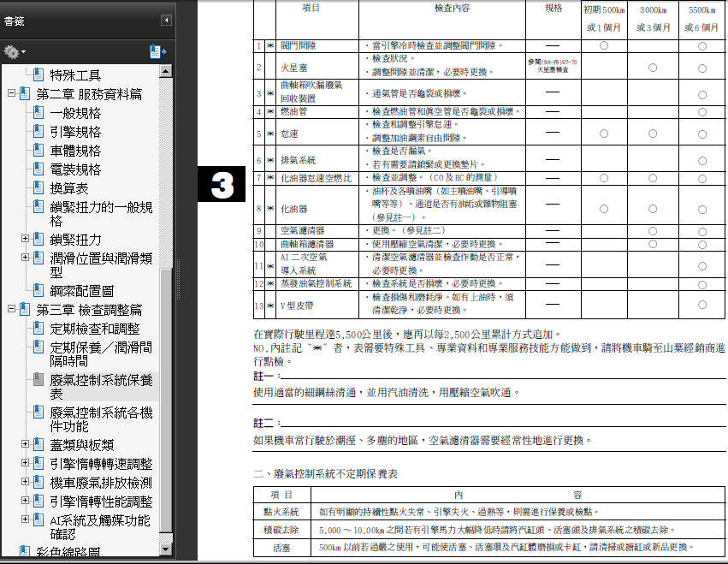Click the bookmark icon beside 廢氣控制系統各機件功能
The image size is (728, 564).
pos(39,412)
